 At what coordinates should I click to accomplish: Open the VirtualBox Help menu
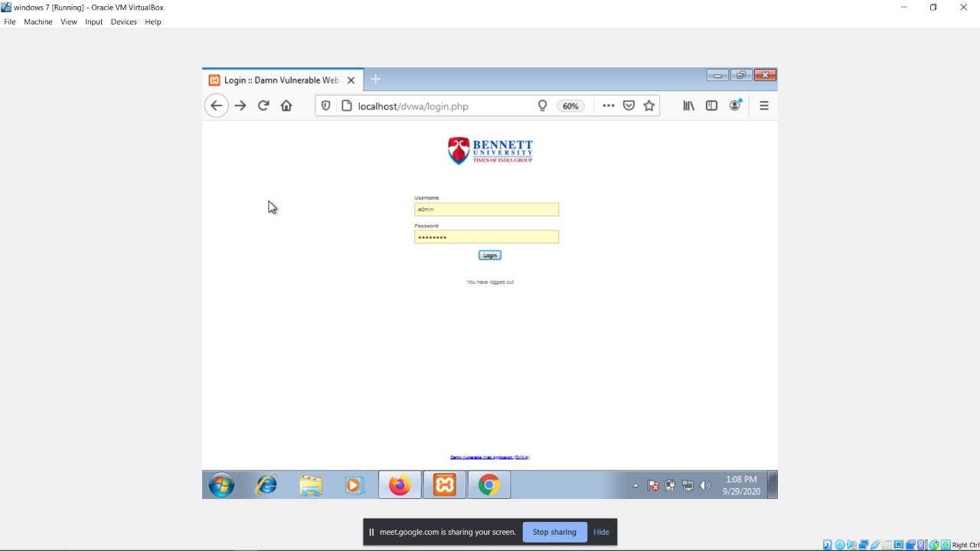pos(153,21)
